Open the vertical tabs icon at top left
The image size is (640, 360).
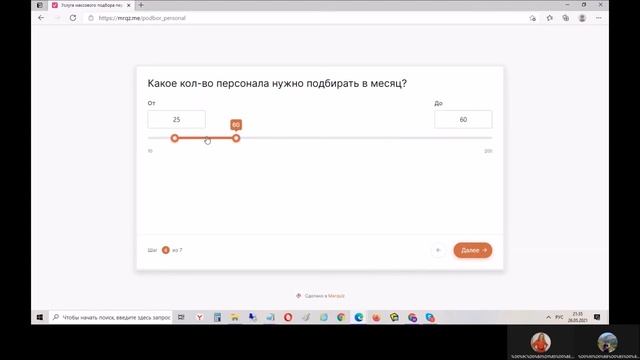pos(40,5)
